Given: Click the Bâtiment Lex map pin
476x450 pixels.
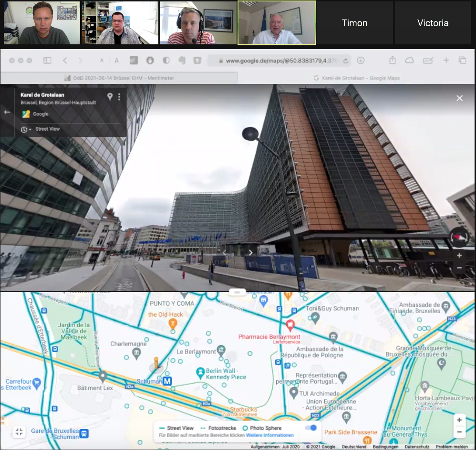Looking at the screenshot, I should tap(103, 376).
